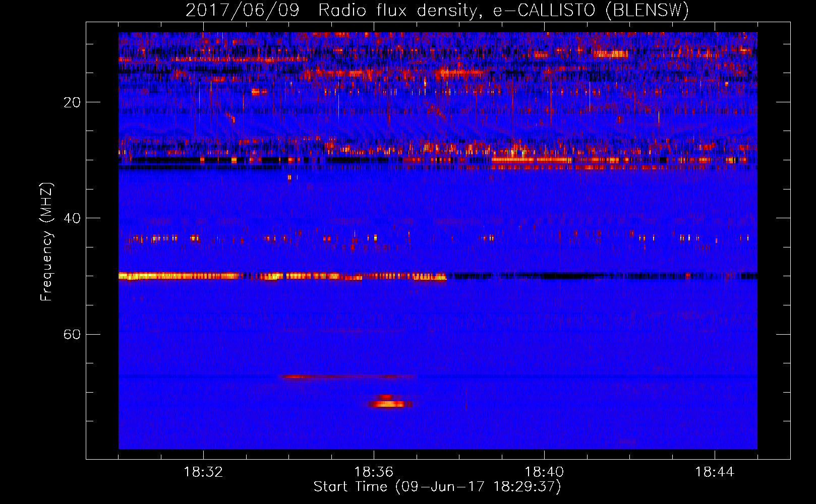816x504 pixels.
Task: Click the 60 MHz frequency tick label
Action: 72,335
